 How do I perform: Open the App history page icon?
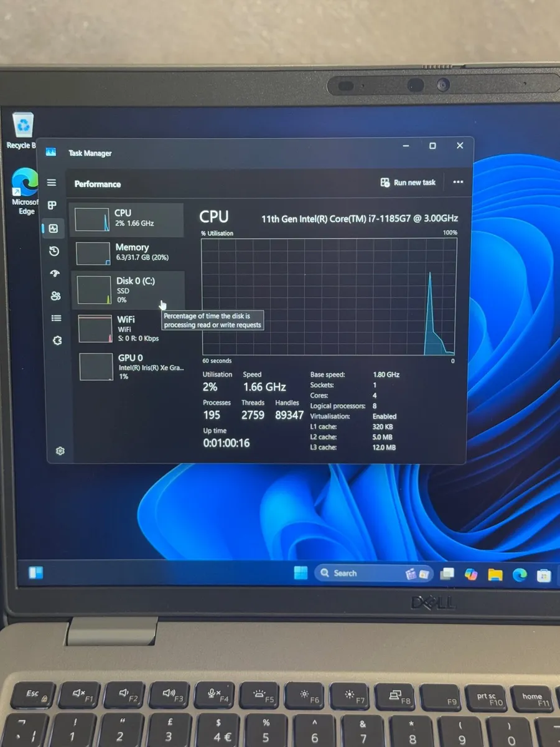[x=54, y=251]
